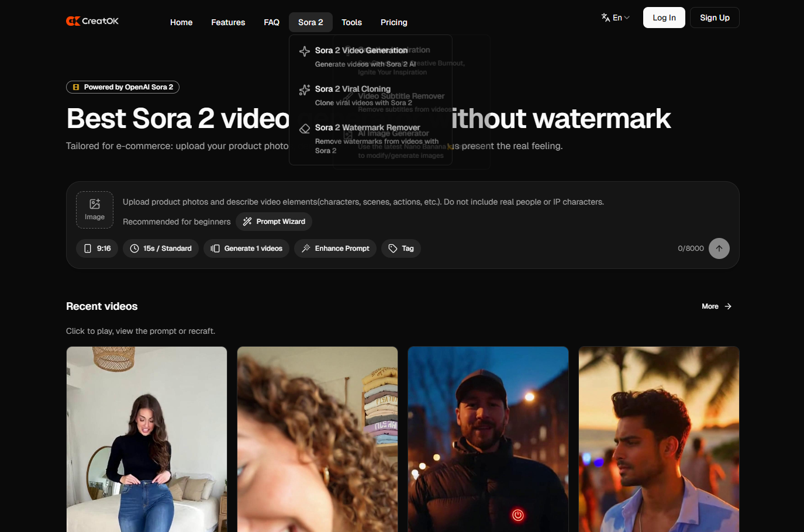Click the Sign Up button

715,18
